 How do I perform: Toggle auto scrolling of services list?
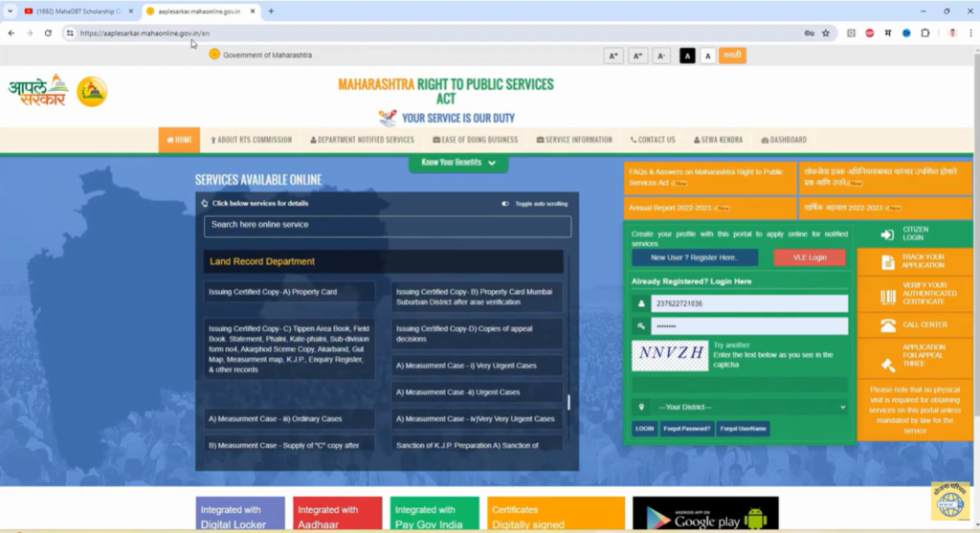click(506, 204)
